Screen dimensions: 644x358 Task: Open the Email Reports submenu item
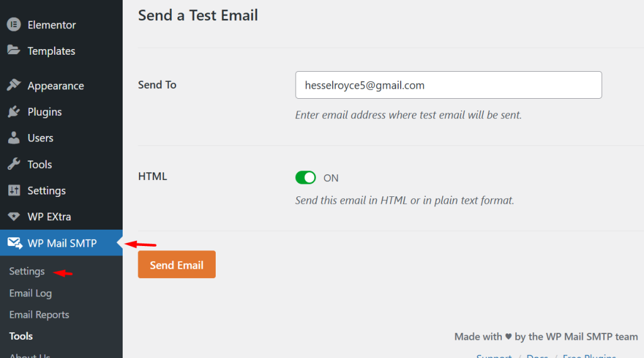coord(39,315)
